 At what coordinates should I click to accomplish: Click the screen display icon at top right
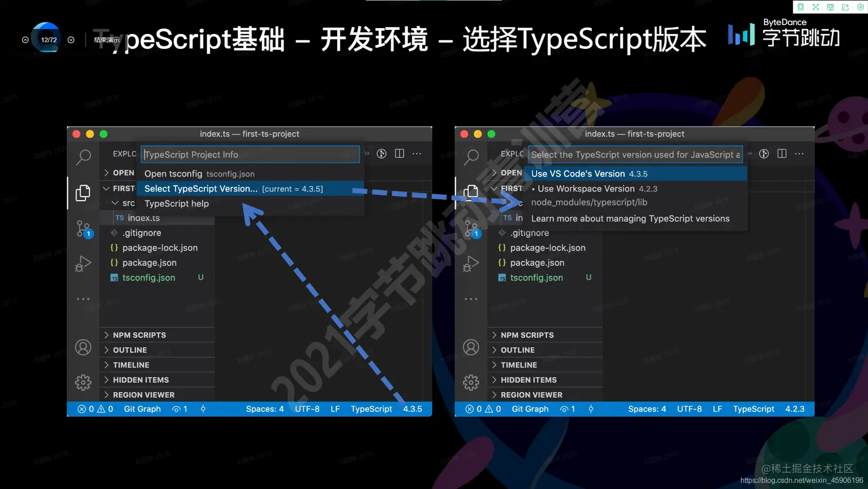click(x=831, y=7)
